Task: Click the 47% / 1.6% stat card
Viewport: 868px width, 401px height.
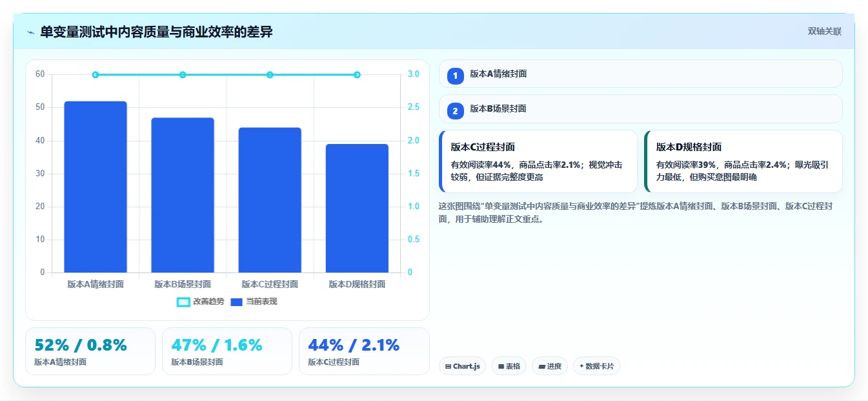Action: point(227,351)
